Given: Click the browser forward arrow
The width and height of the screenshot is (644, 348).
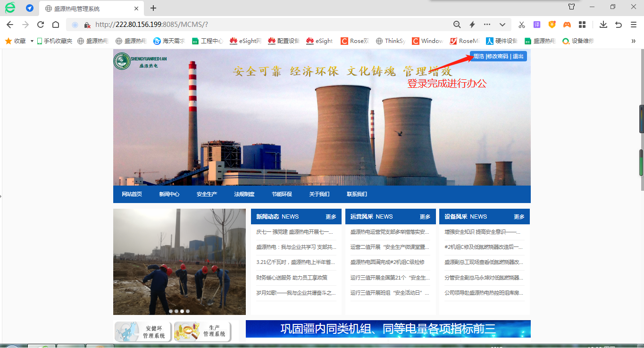Looking at the screenshot, I should tap(25, 25).
